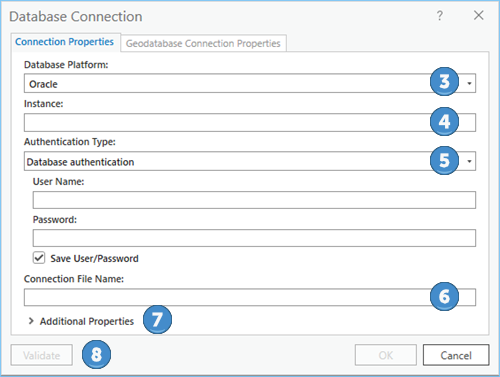The image size is (500, 377).
Task: Open the Help question mark icon
Action: coord(440,15)
